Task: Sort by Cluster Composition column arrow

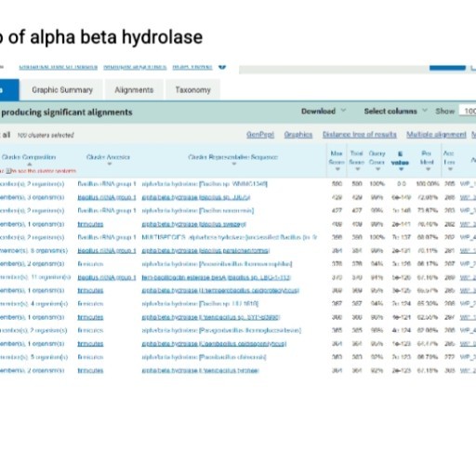Action: point(30,164)
